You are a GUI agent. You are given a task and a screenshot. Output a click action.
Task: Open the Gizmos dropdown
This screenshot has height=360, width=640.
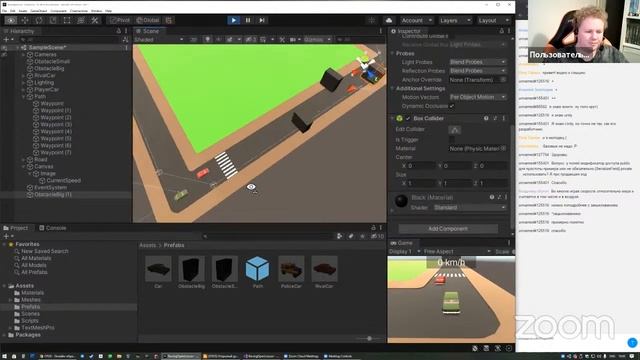(317, 40)
